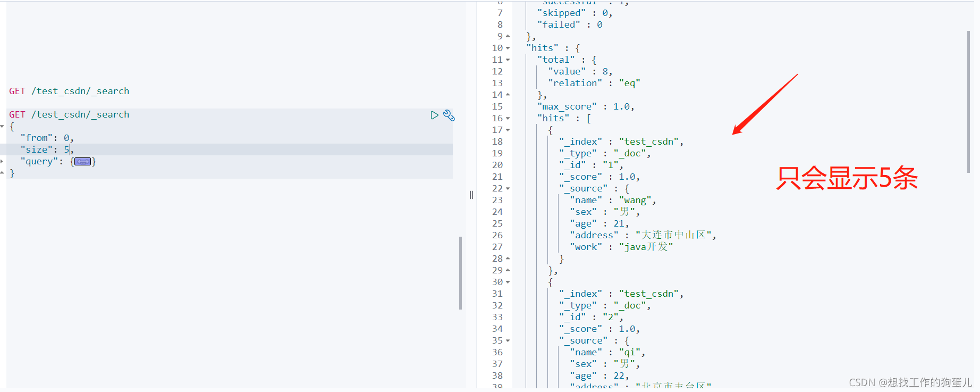Fold the first hit object at line 17
Image resolution: width=980 pixels, height=392 pixels.
pos(508,130)
